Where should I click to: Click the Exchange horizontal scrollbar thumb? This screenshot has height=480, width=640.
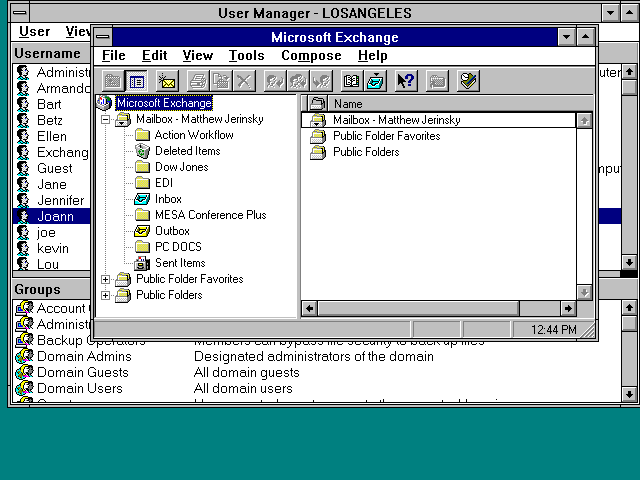click(418, 309)
